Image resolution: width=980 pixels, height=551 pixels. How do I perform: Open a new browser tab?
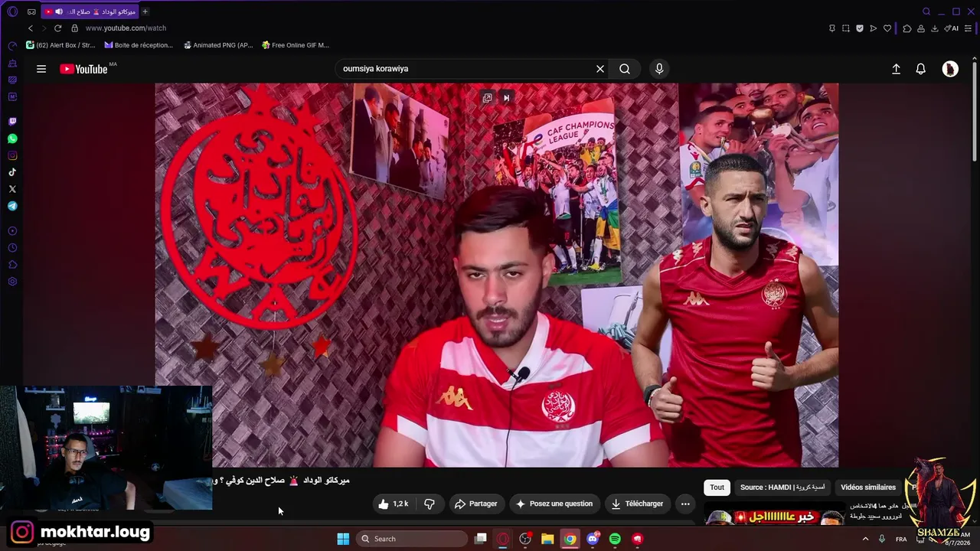point(145,11)
